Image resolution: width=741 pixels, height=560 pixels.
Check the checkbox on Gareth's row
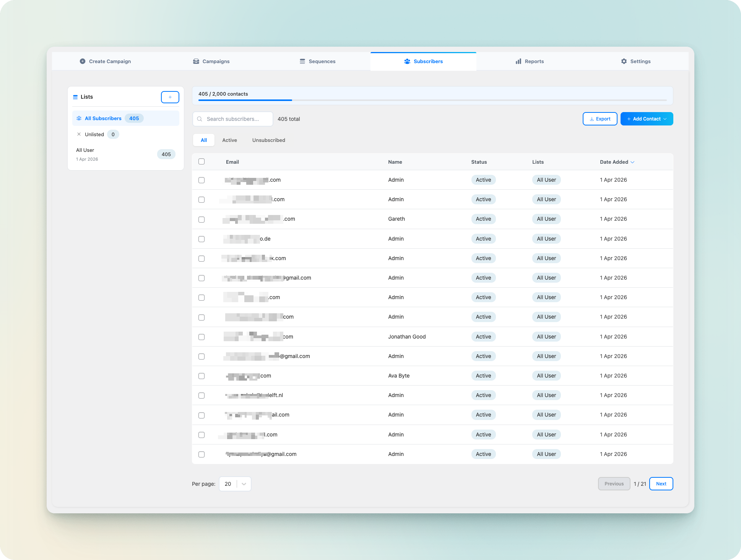(201, 219)
